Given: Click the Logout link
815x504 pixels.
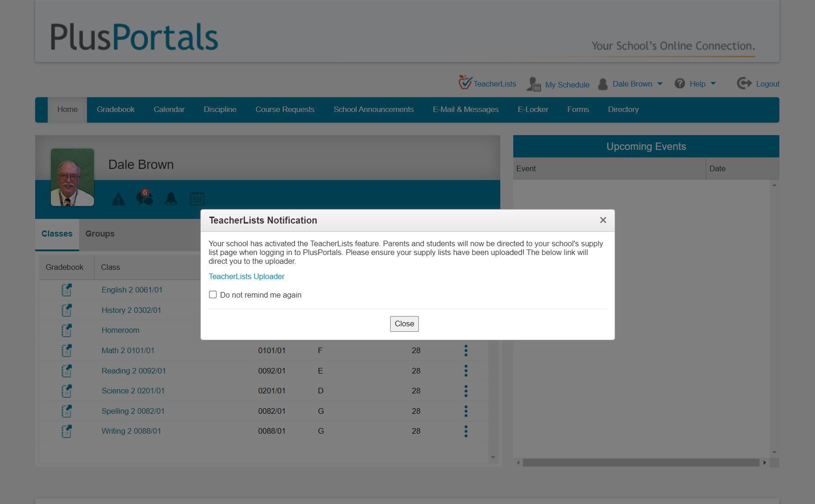Looking at the screenshot, I should [x=768, y=84].
